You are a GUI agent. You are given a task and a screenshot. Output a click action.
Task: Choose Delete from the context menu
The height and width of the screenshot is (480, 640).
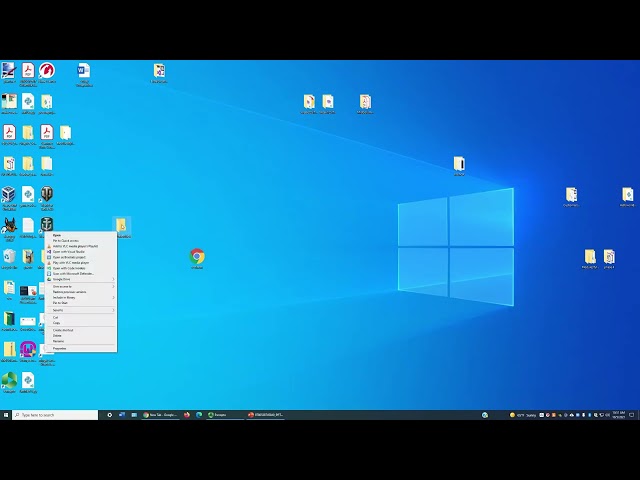(x=81, y=336)
